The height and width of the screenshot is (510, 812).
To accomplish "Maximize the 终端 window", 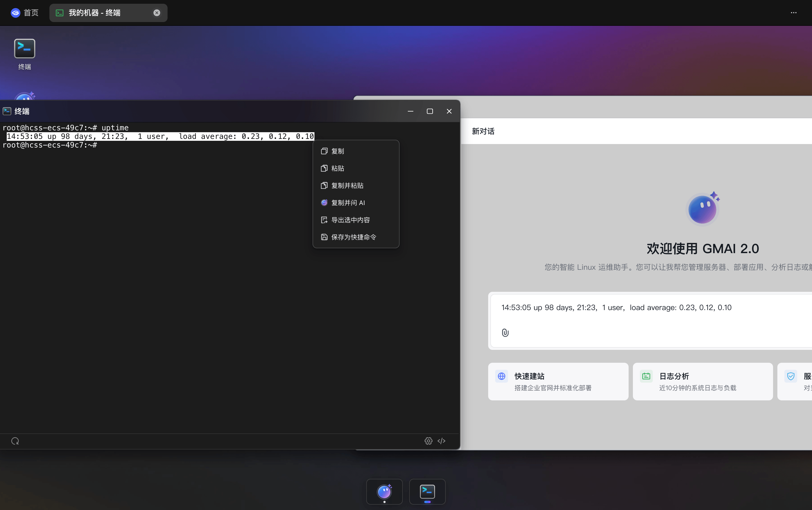I will pyautogui.click(x=430, y=111).
